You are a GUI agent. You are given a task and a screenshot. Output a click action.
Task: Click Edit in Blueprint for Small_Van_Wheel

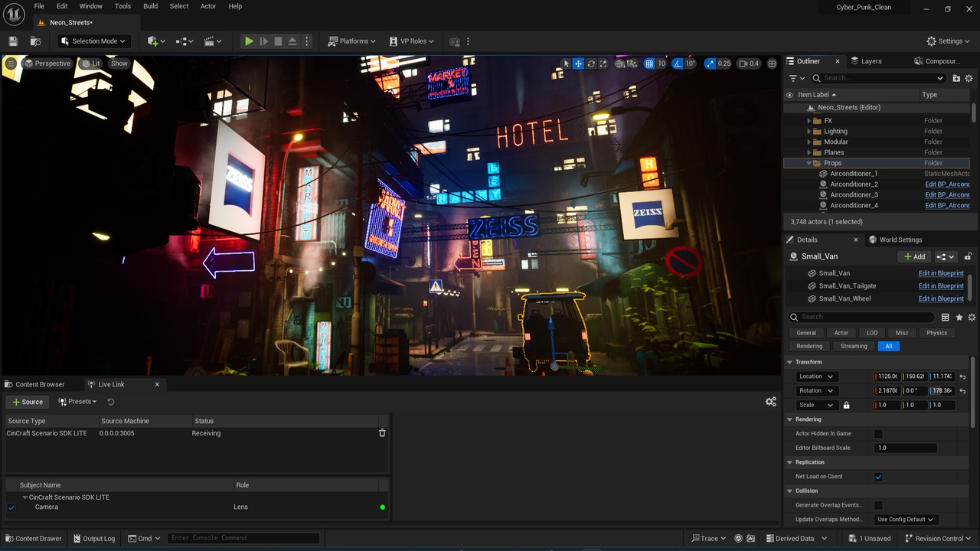pos(941,299)
